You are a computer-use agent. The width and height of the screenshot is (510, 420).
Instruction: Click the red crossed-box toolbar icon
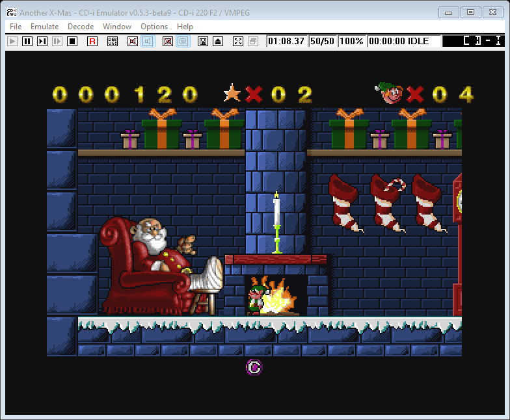click(x=168, y=41)
